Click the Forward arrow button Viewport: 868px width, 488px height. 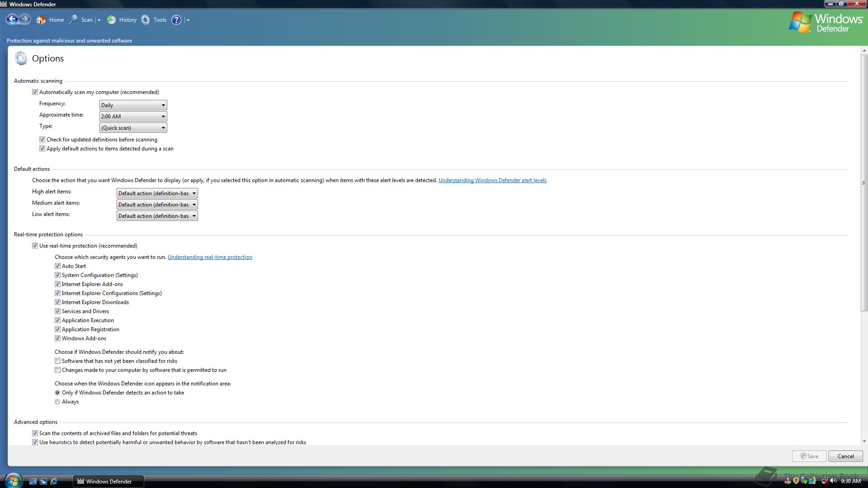click(25, 19)
